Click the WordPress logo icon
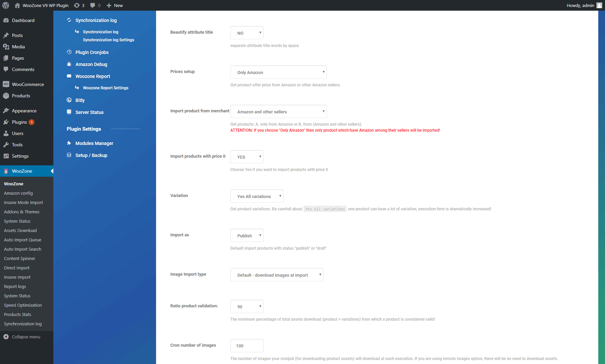605x364 pixels. (x=6, y=5)
